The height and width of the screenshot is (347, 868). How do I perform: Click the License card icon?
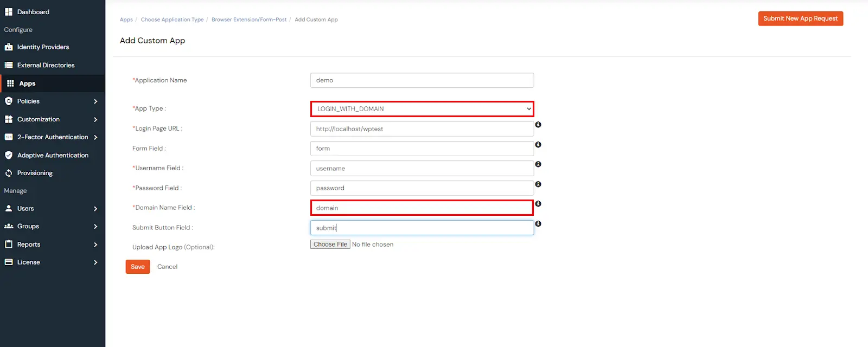tap(9, 262)
